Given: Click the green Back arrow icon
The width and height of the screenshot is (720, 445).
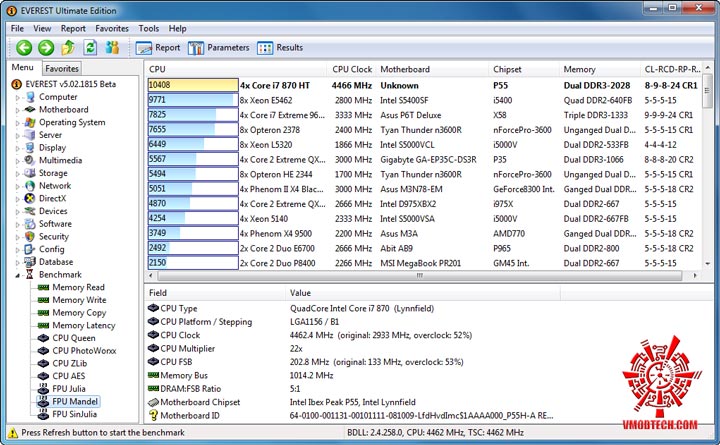Looking at the screenshot, I should coord(24,47).
